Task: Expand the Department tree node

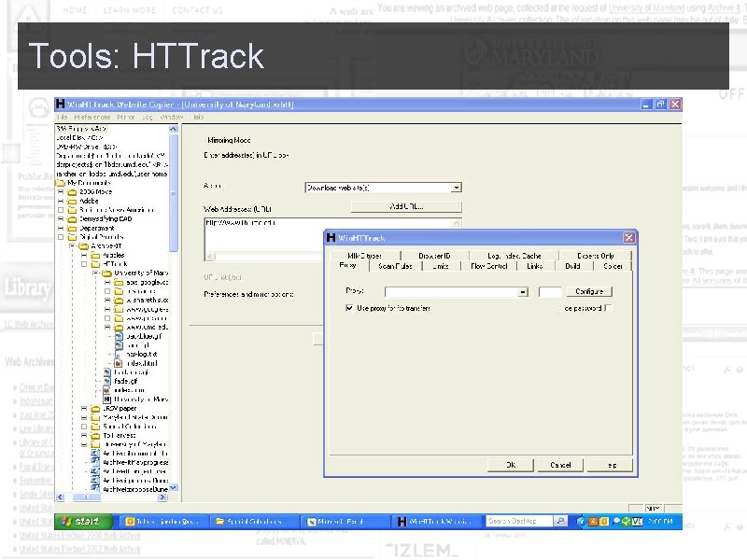Action: [x=61, y=228]
